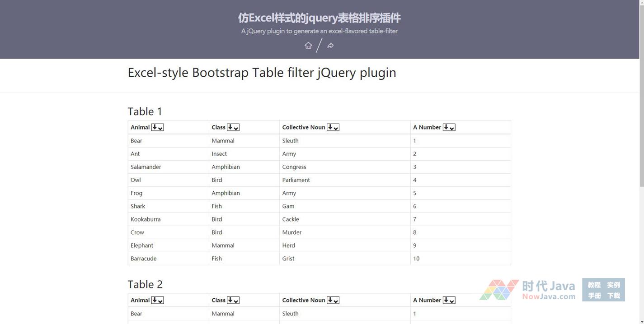The width and height of the screenshot is (644, 324).
Task: Click the 下载 link
Action: click(x=613, y=296)
